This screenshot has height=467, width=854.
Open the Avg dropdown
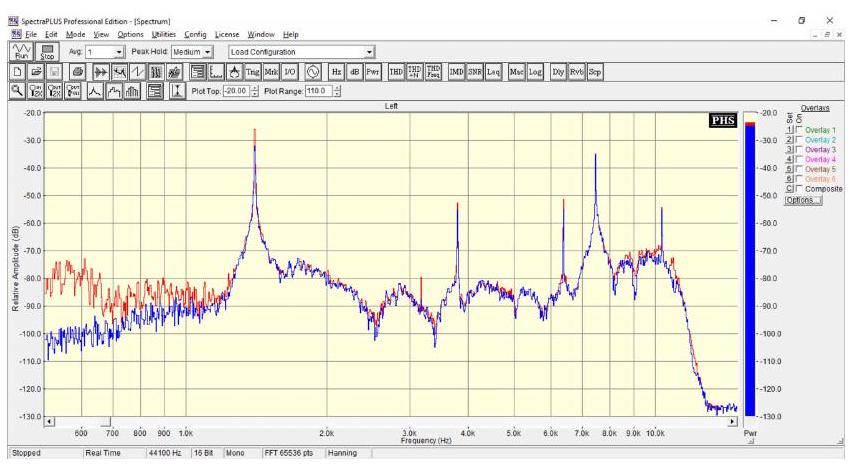pos(119,52)
